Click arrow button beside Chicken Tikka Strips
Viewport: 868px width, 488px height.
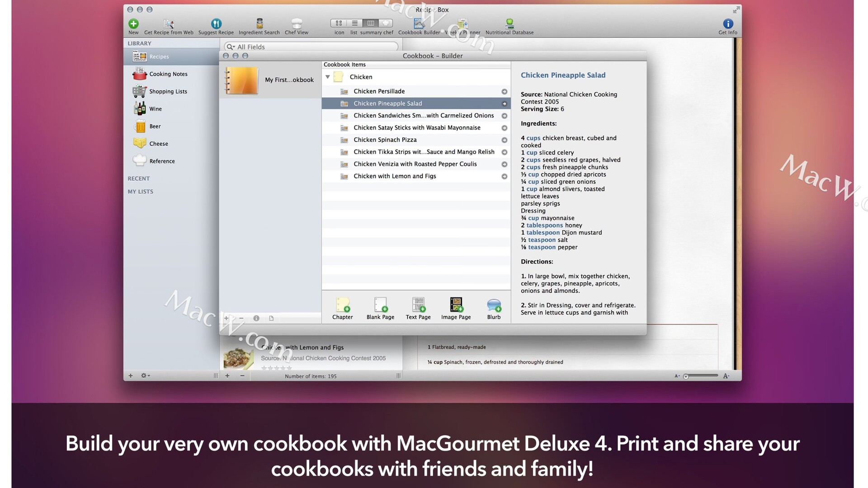(x=504, y=152)
